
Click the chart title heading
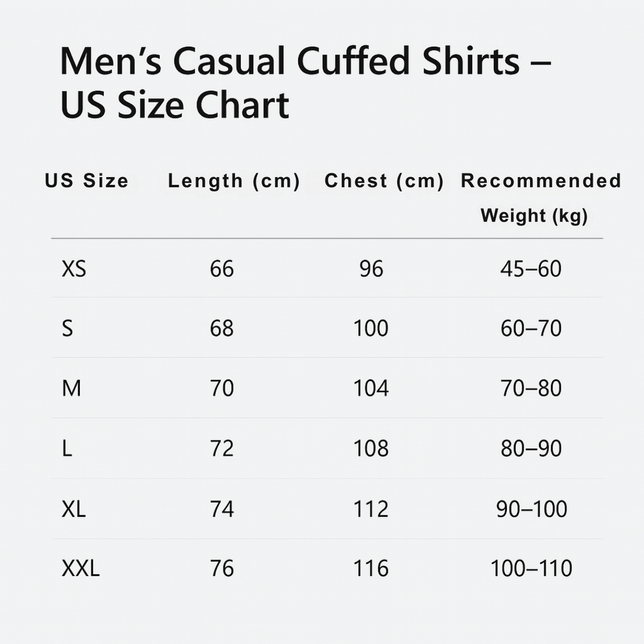pos(305,84)
